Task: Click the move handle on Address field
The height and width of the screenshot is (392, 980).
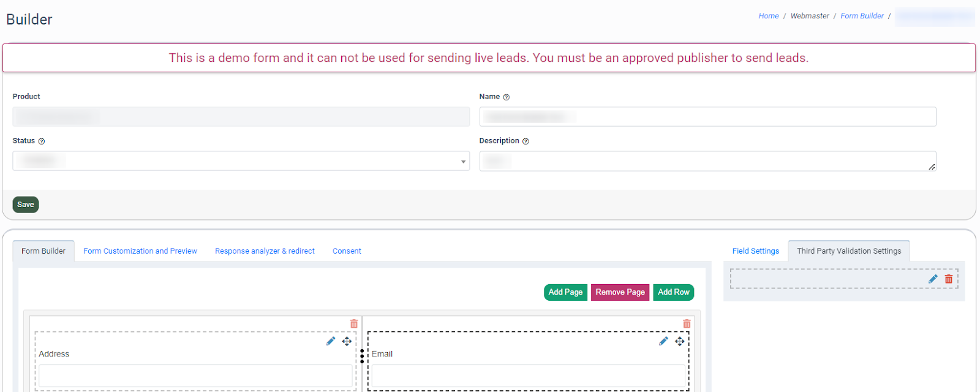Action: tap(347, 341)
